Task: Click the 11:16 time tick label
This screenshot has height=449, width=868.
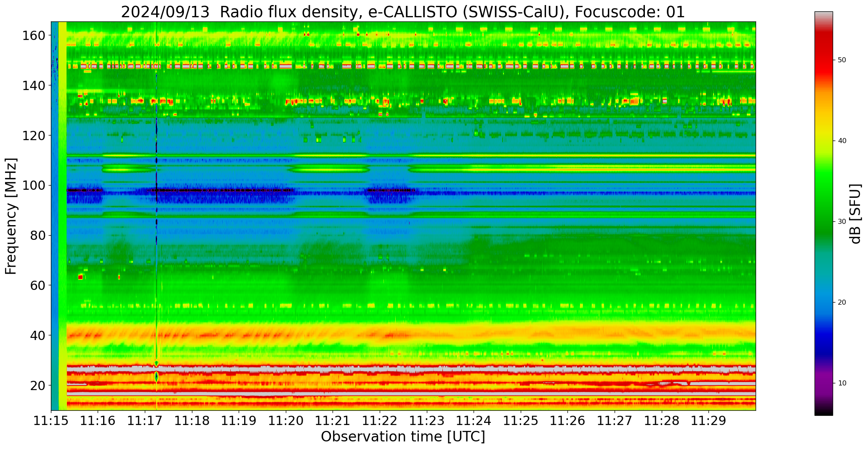Action: point(98,421)
